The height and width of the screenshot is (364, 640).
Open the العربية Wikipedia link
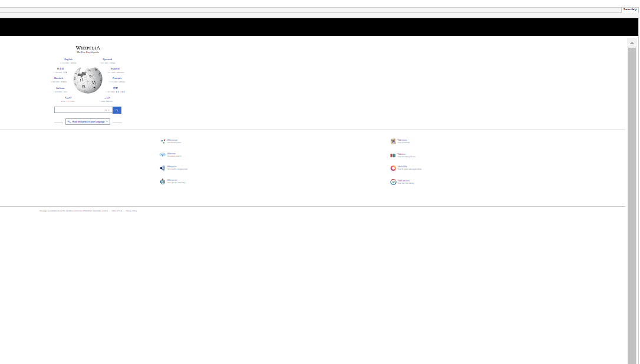68,98
